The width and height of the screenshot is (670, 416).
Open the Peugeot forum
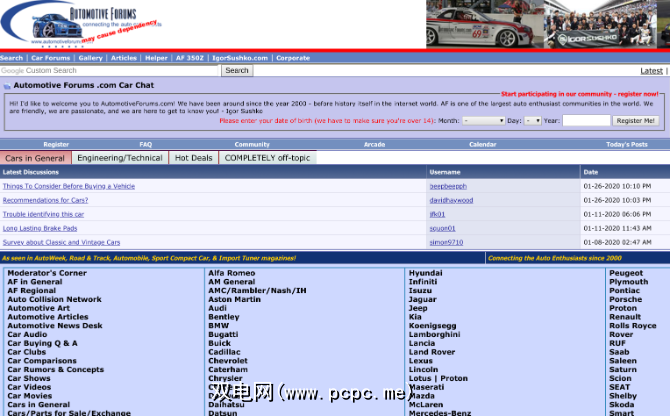coord(626,273)
